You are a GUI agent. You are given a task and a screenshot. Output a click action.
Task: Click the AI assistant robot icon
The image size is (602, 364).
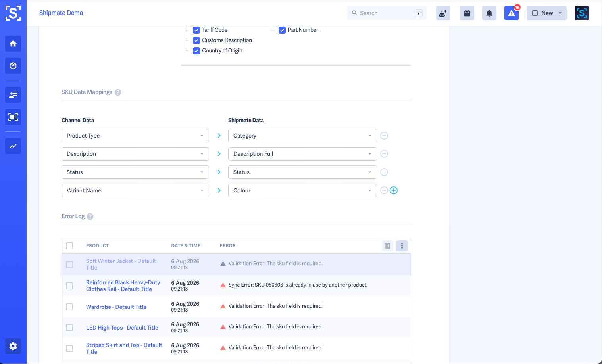pyautogui.click(x=443, y=13)
